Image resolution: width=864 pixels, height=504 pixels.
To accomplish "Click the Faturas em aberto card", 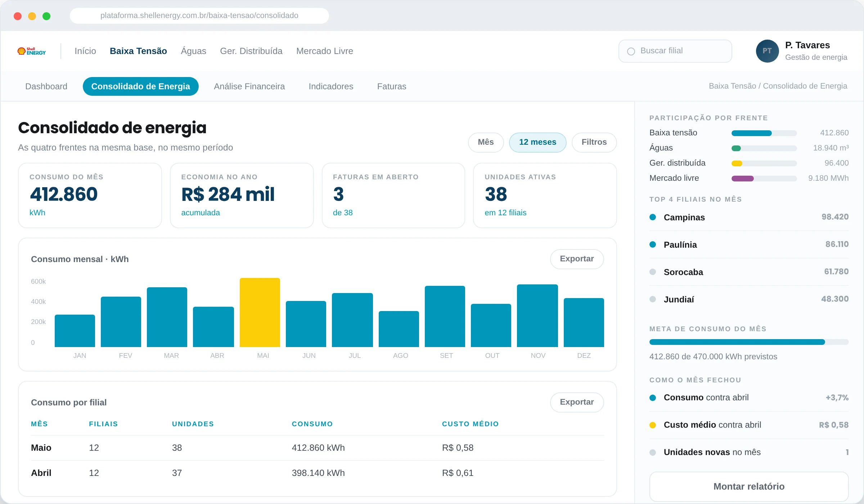I will (x=393, y=195).
